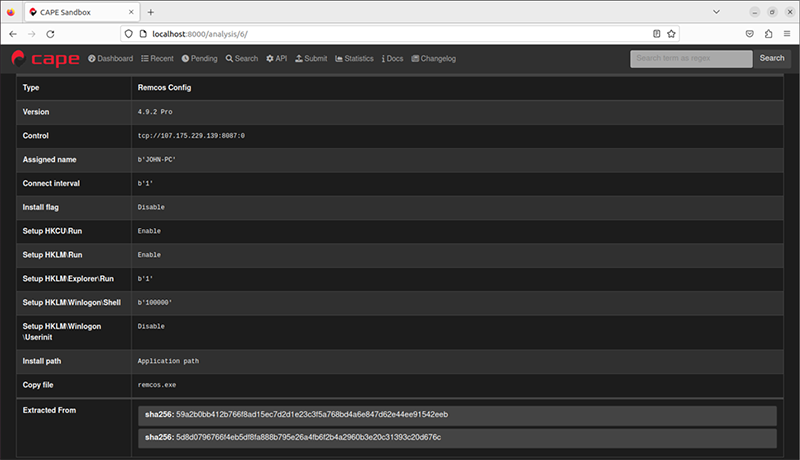
Task: Go back with the browser back arrow
Action: (12, 33)
